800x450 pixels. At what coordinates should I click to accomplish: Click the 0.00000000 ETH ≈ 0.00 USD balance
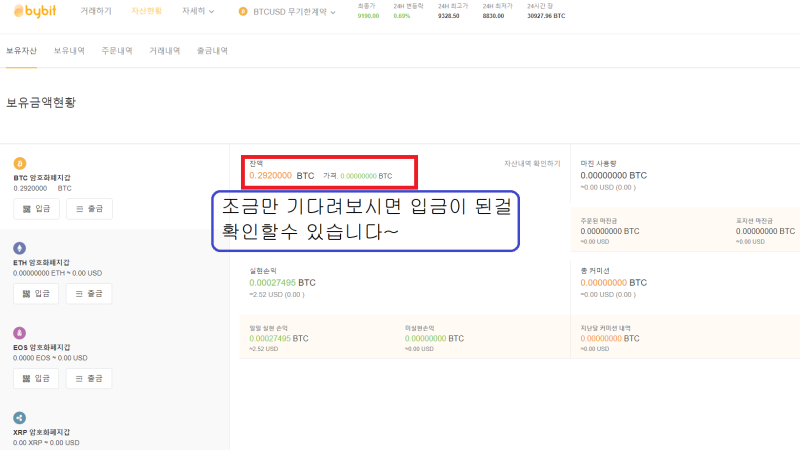click(58, 273)
